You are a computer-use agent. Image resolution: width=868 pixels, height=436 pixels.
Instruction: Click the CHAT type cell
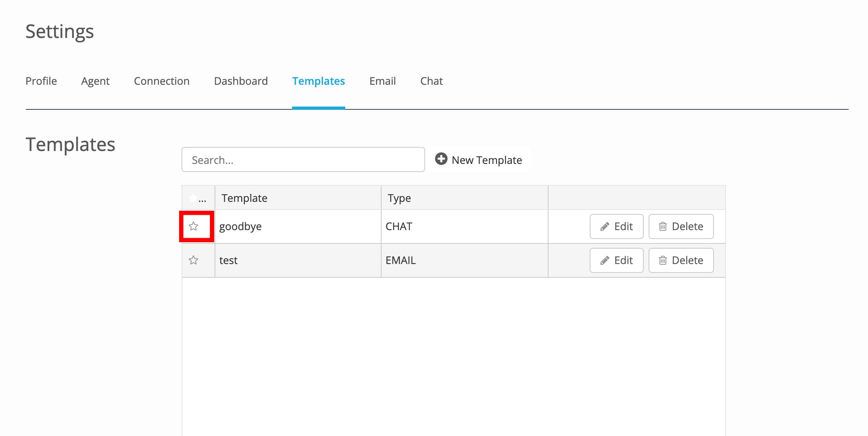(x=464, y=226)
